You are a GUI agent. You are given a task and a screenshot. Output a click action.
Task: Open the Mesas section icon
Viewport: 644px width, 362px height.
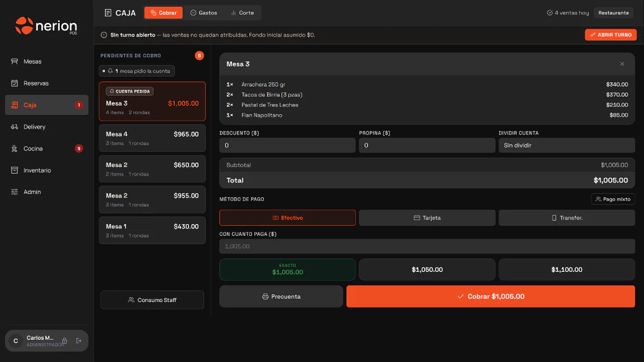pyautogui.click(x=14, y=61)
